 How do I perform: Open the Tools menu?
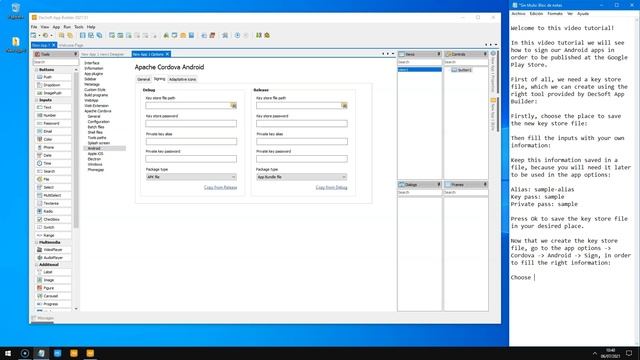79,27
